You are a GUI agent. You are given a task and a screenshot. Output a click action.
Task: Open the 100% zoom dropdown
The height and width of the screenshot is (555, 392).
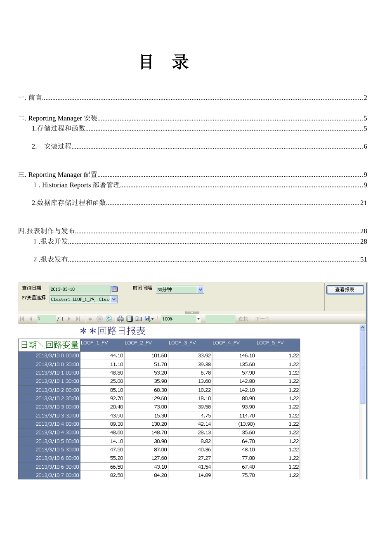point(198,319)
